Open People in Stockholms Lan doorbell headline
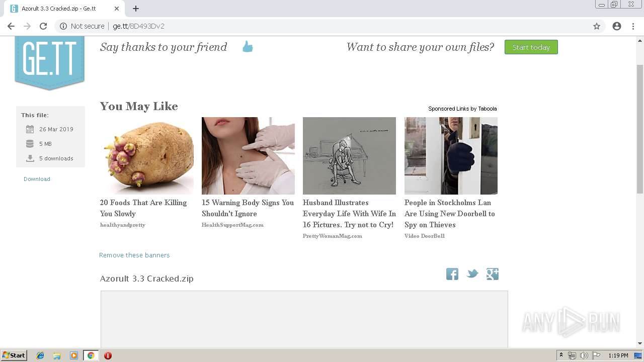 point(450,214)
